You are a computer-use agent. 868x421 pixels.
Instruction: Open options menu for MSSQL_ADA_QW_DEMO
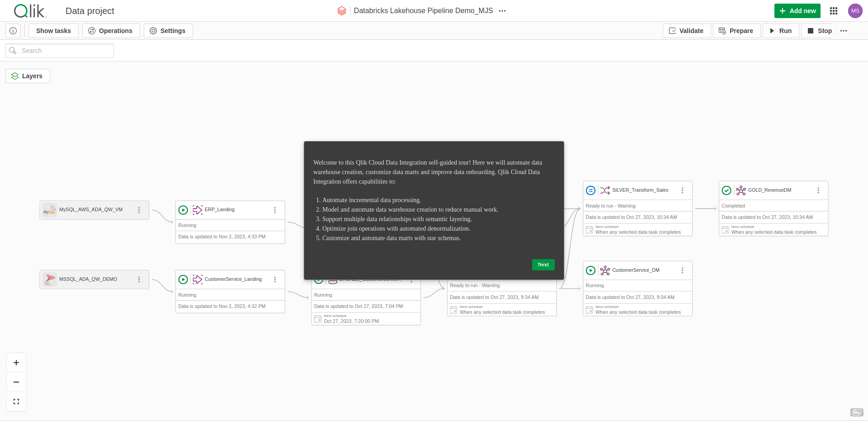pos(139,279)
